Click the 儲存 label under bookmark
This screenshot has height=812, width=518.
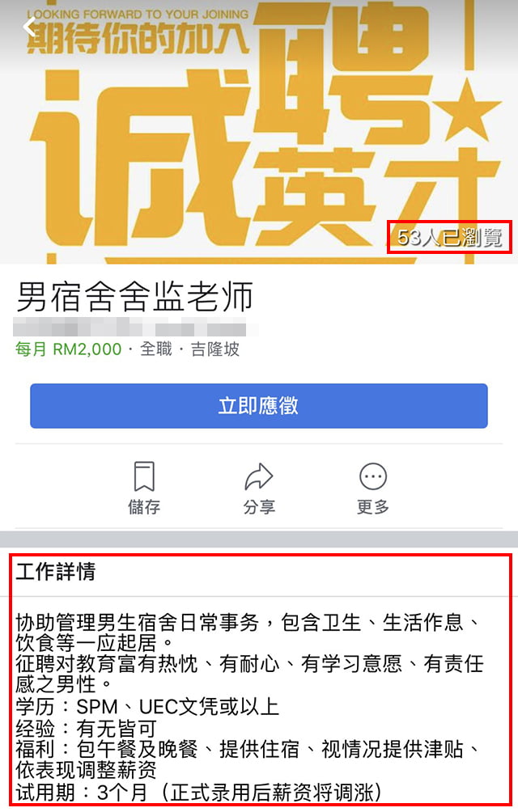click(x=144, y=506)
